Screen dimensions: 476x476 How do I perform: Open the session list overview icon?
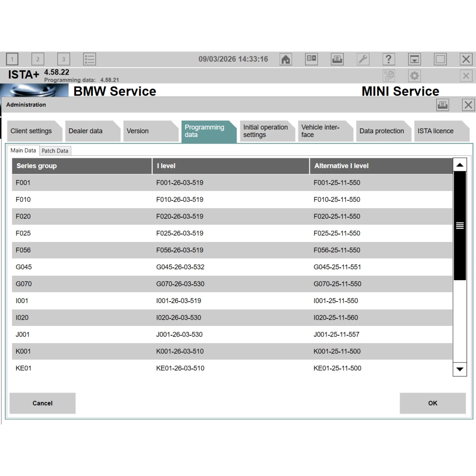[89, 59]
